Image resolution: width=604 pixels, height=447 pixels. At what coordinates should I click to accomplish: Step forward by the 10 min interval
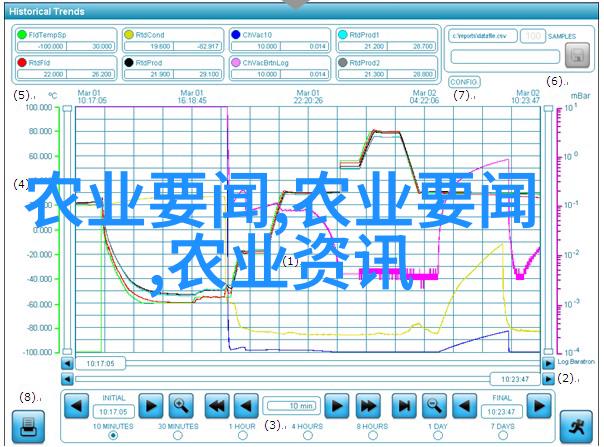click(x=337, y=405)
